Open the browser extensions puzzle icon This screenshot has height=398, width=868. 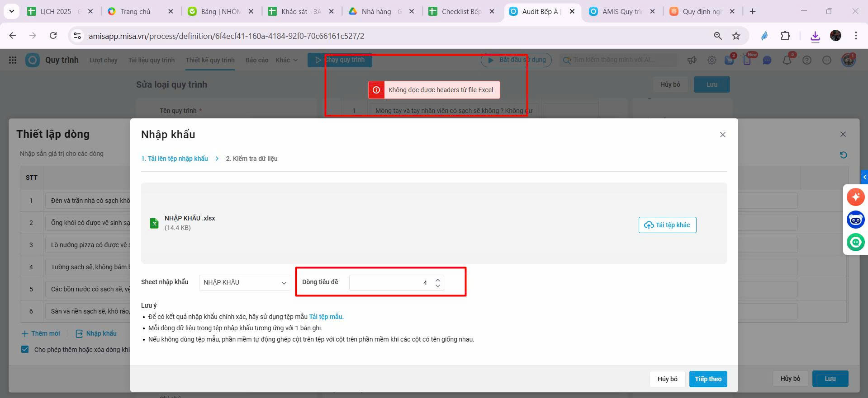pos(785,36)
